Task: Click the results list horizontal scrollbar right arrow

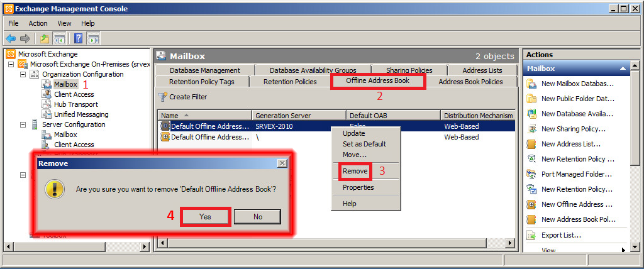Action: 509,243
